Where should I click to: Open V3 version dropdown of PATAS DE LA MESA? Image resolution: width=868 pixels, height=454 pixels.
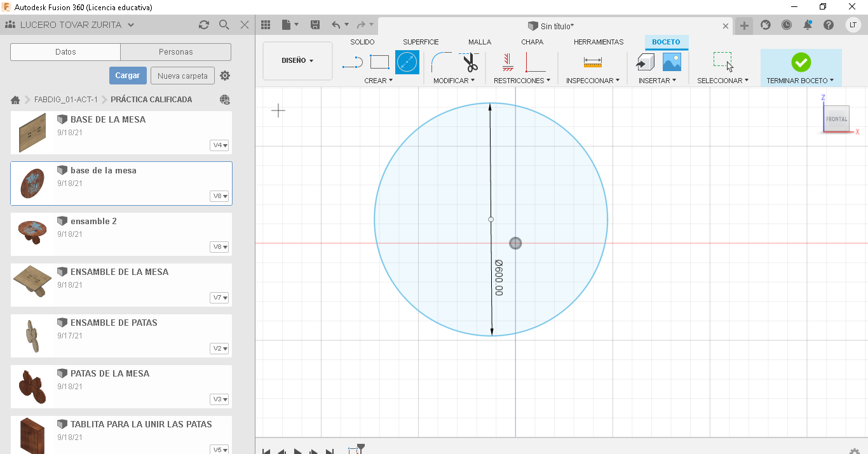[219, 399]
